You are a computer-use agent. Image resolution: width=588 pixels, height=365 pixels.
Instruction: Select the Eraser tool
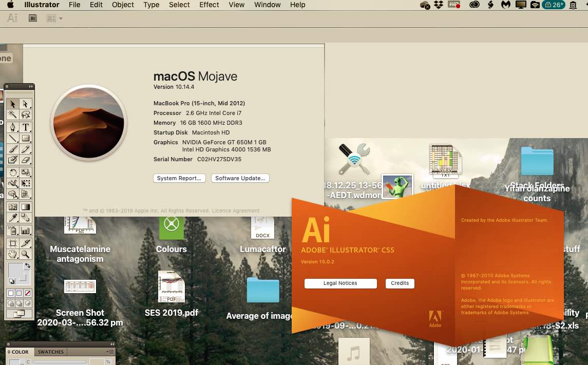pos(26,160)
